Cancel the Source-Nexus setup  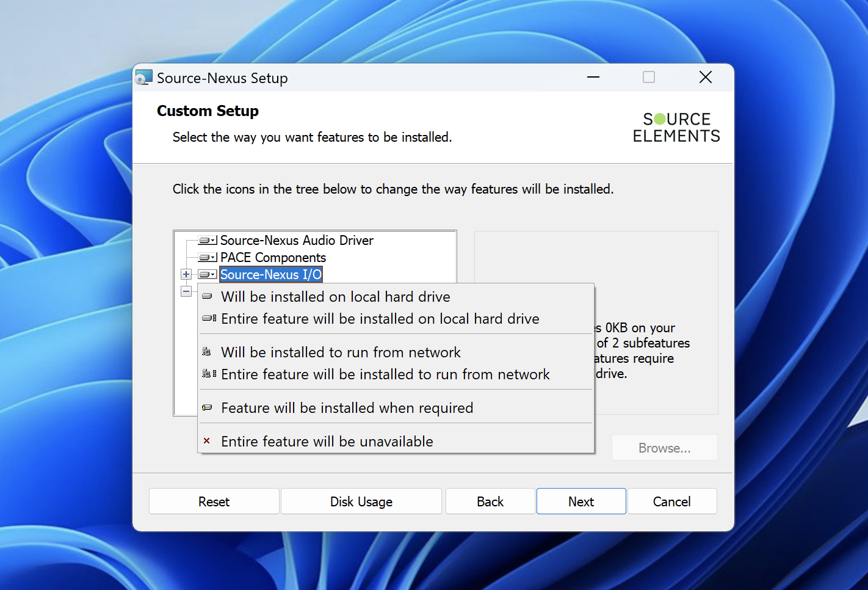pyautogui.click(x=671, y=501)
